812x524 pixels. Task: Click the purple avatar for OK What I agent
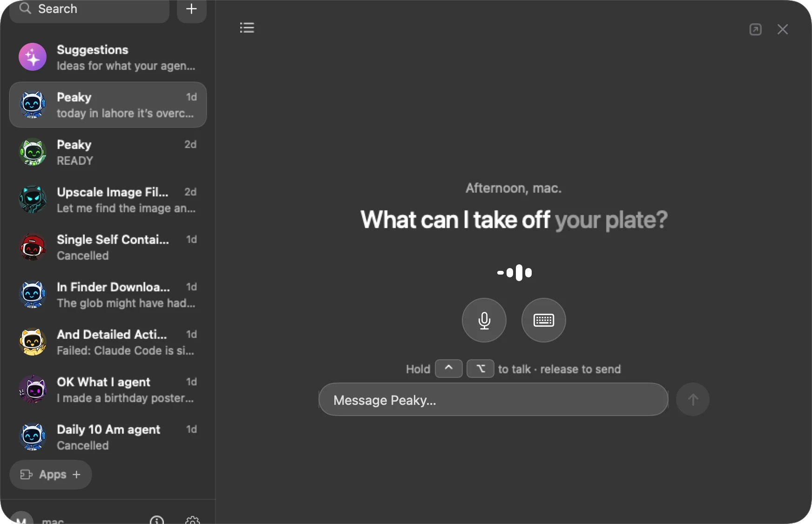33,390
